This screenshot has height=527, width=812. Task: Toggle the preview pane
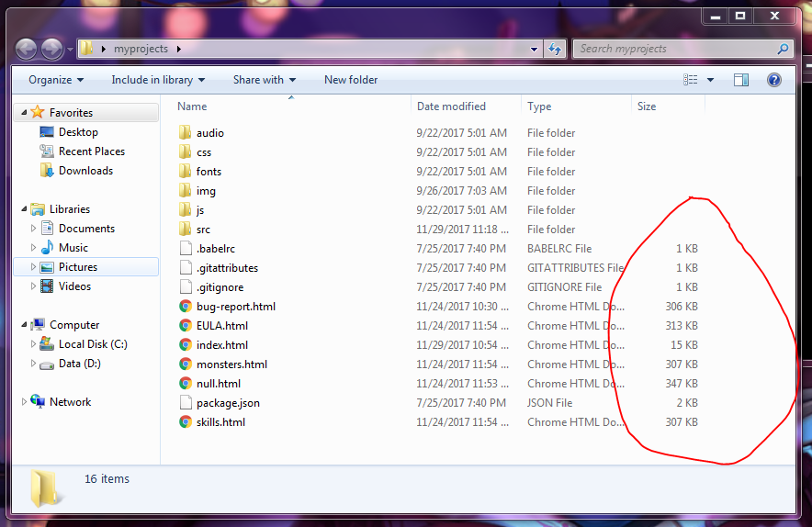[x=741, y=80]
